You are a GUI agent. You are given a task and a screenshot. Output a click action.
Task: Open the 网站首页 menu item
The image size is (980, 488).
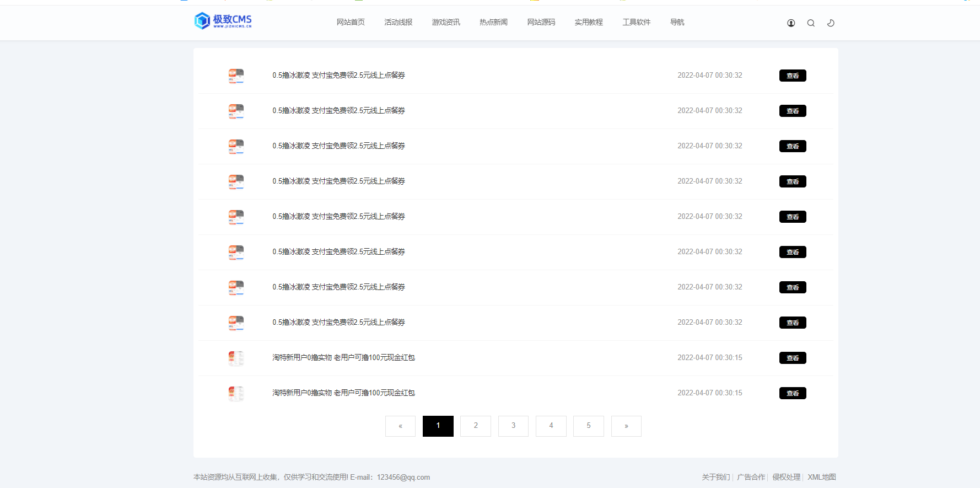click(351, 23)
